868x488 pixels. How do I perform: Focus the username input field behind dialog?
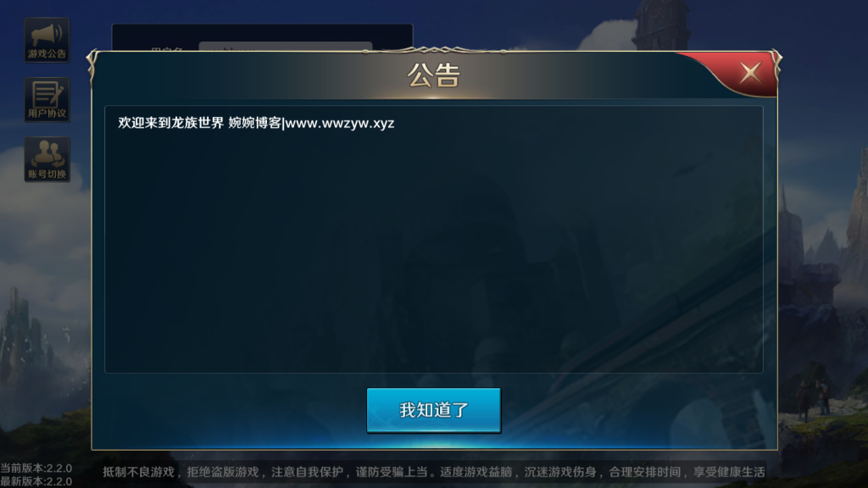286,47
